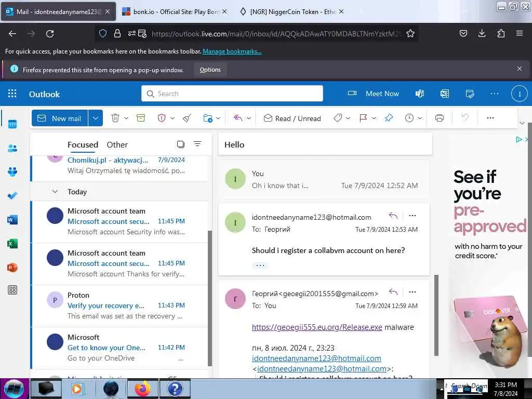The image size is (532, 399).
Task: Open My Day icon in header
Action: pyautogui.click(x=470, y=94)
